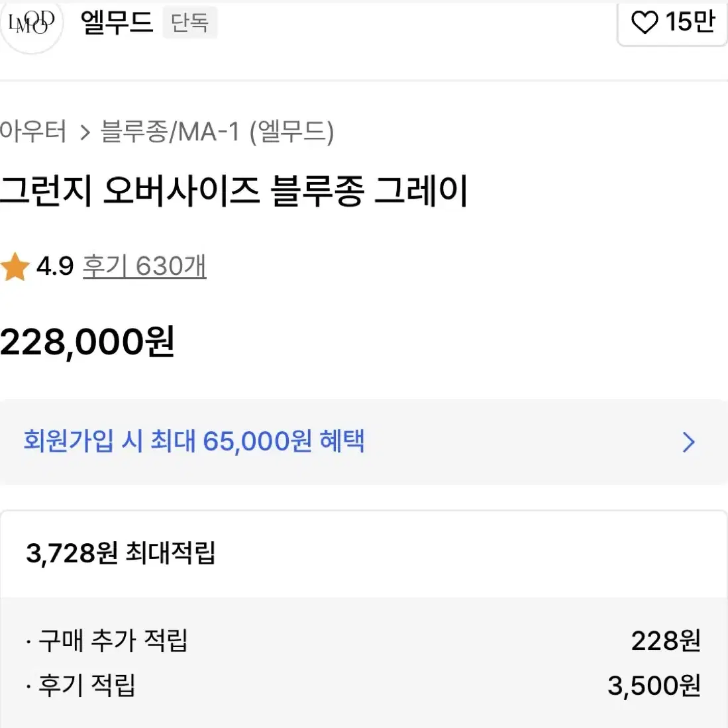Tap the heart like icon
This screenshot has width=728, height=728.
(645, 22)
